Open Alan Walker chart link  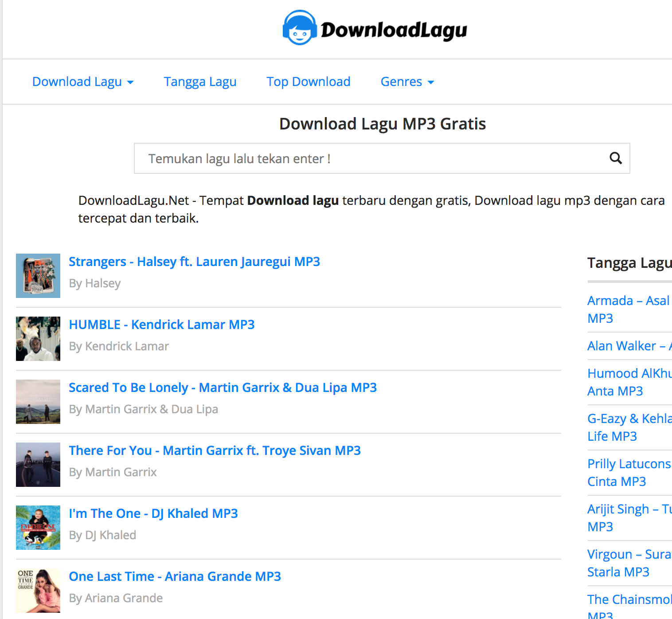click(629, 346)
